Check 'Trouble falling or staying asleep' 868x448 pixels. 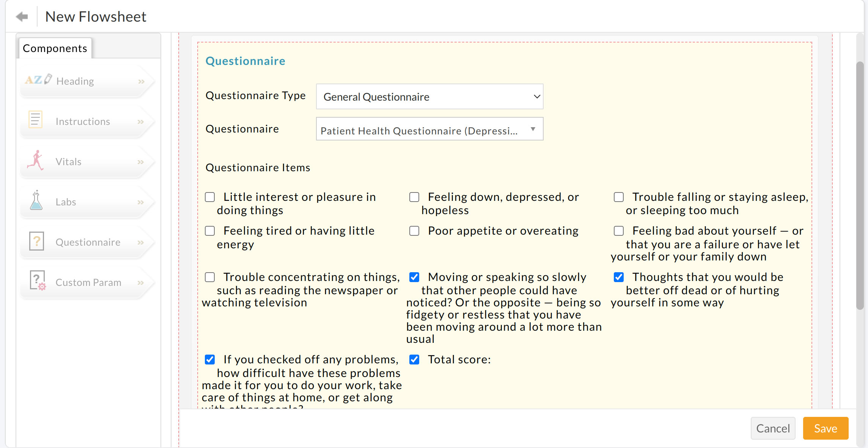(x=618, y=197)
